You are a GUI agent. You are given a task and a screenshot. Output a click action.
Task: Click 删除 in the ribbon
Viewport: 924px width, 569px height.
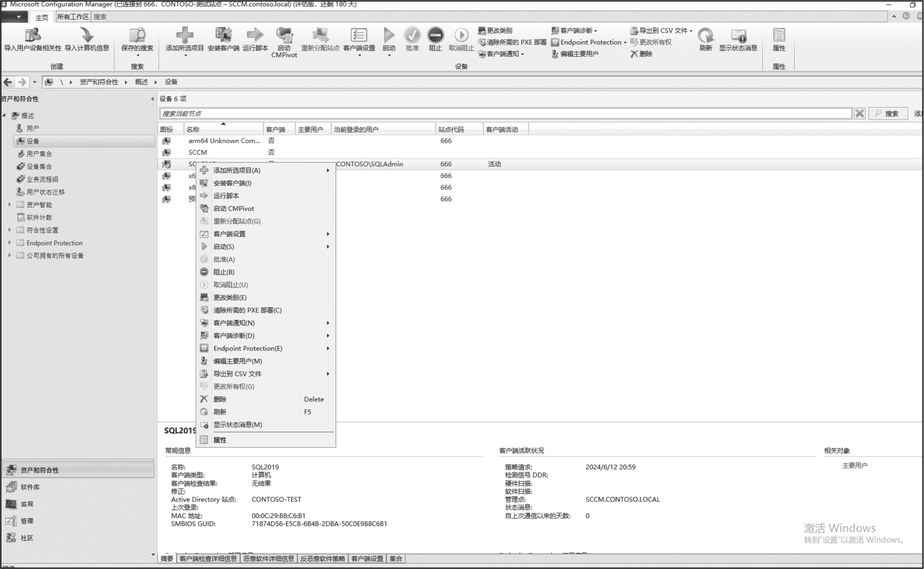[x=641, y=54]
